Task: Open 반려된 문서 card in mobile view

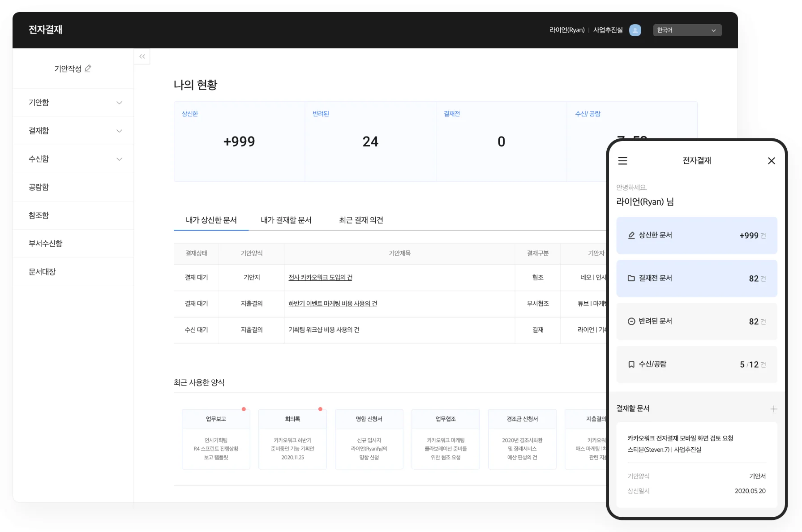Action: tap(696, 322)
